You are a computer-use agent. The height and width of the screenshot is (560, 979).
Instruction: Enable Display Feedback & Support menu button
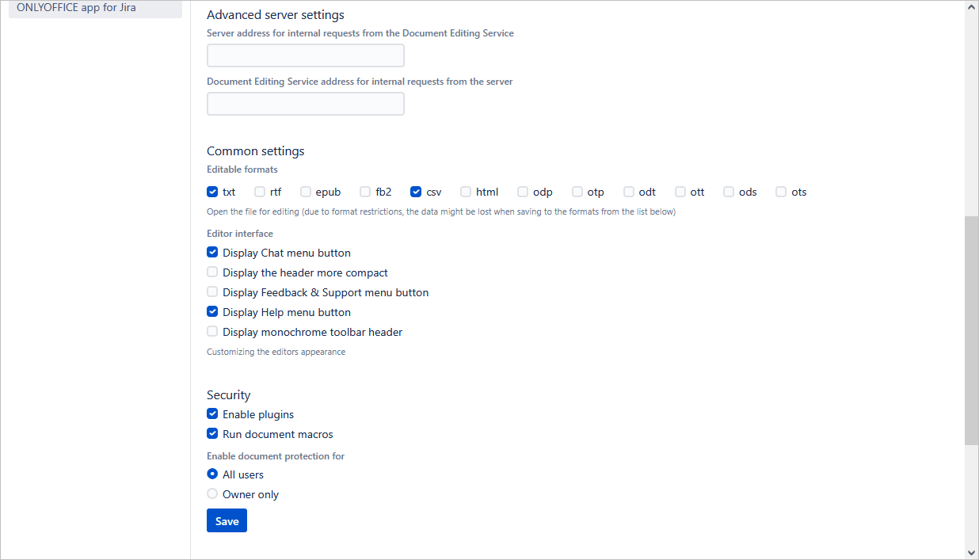coord(212,291)
